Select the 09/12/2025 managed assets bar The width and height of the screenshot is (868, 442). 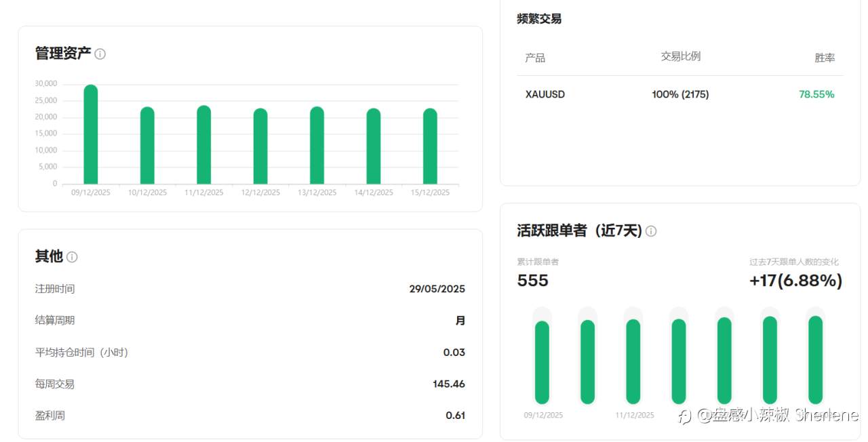tap(91, 134)
